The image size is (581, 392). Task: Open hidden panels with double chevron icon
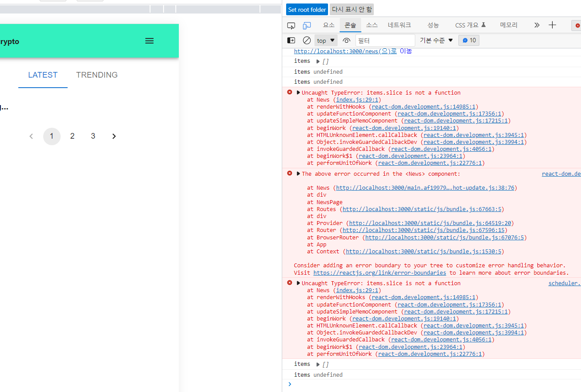pos(537,25)
